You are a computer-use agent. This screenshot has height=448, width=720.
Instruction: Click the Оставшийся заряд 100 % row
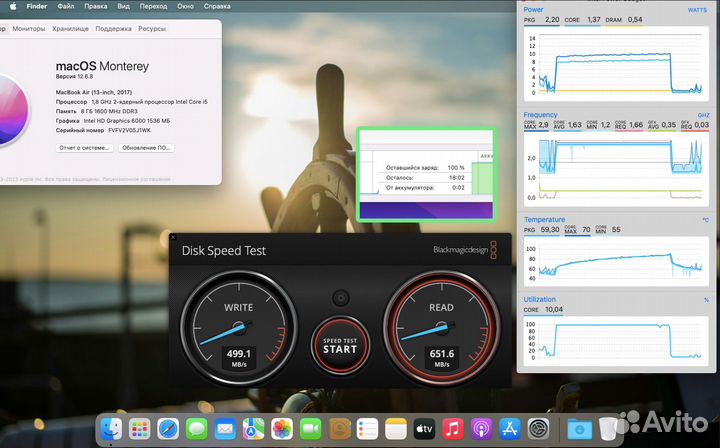425,168
